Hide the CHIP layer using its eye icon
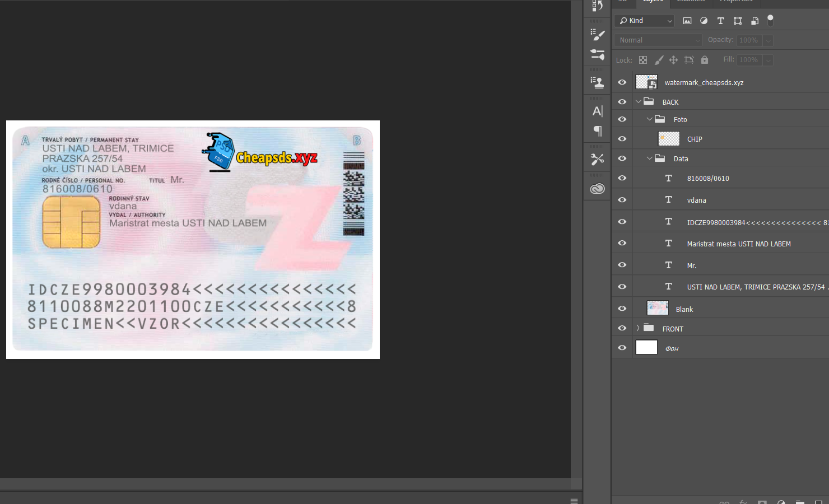 pos(622,139)
